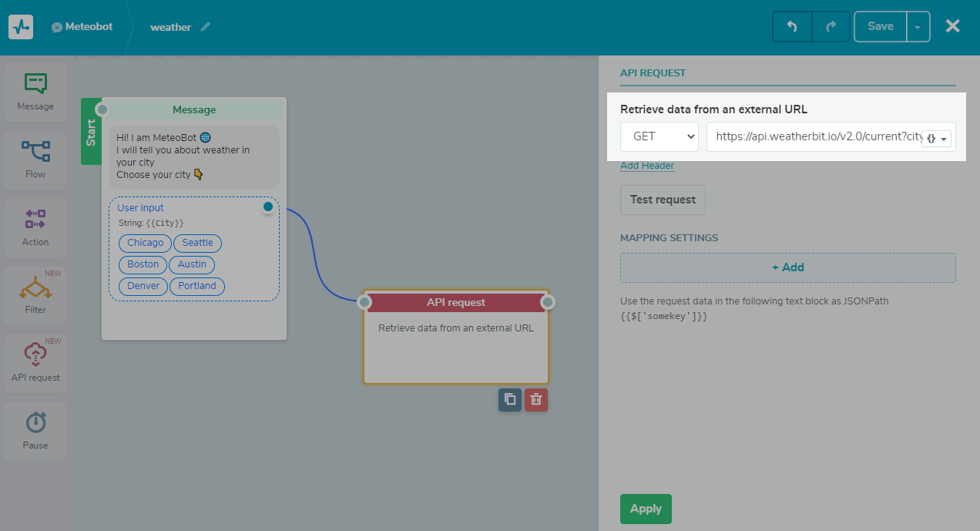Add an Action block from sidebar

[x=35, y=227]
